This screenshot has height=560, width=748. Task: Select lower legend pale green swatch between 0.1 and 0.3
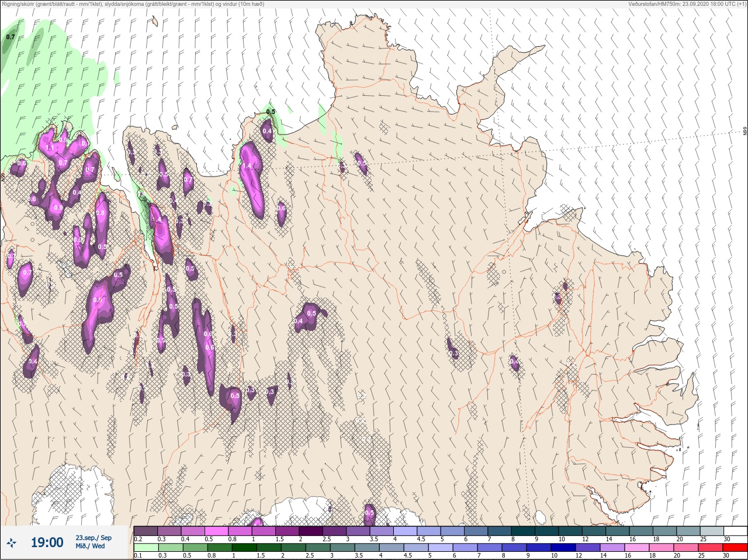coord(146,548)
